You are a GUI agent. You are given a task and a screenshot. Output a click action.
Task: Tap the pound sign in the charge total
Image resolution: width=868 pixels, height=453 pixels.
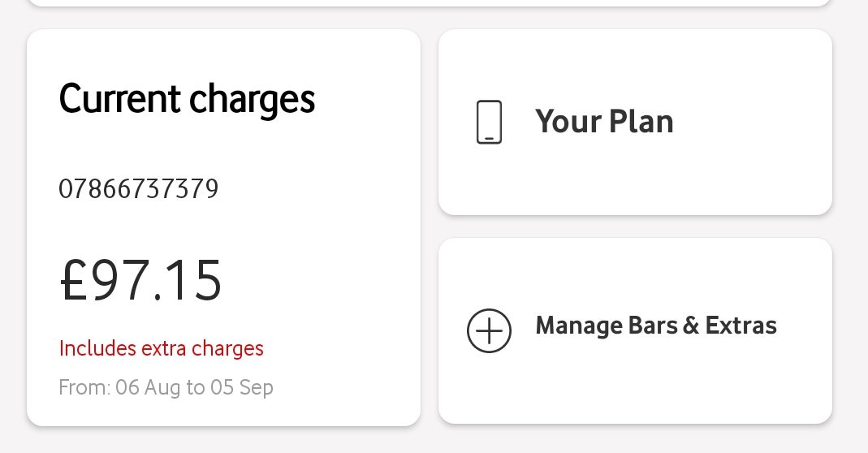(74, 281)
